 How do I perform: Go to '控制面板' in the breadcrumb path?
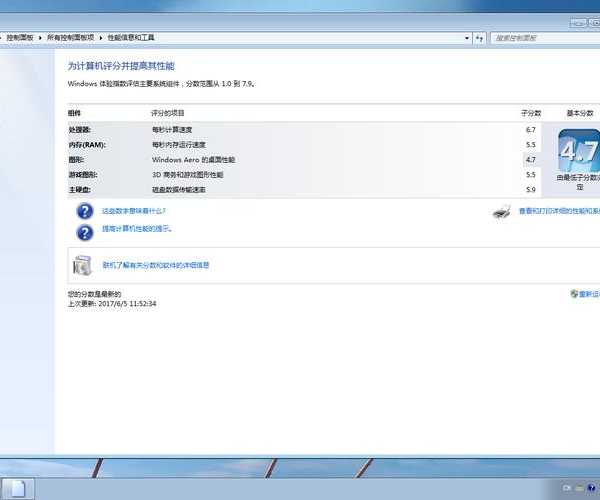pos(20,37)
